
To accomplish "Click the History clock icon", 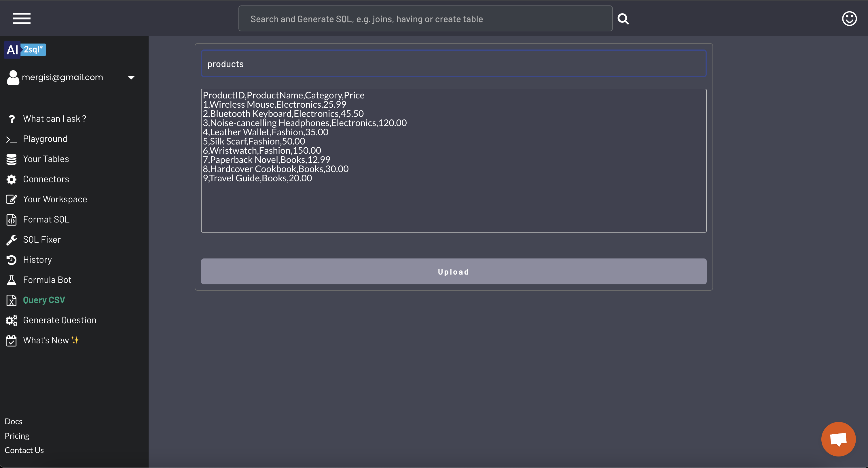I will click(x=12, y=260).
